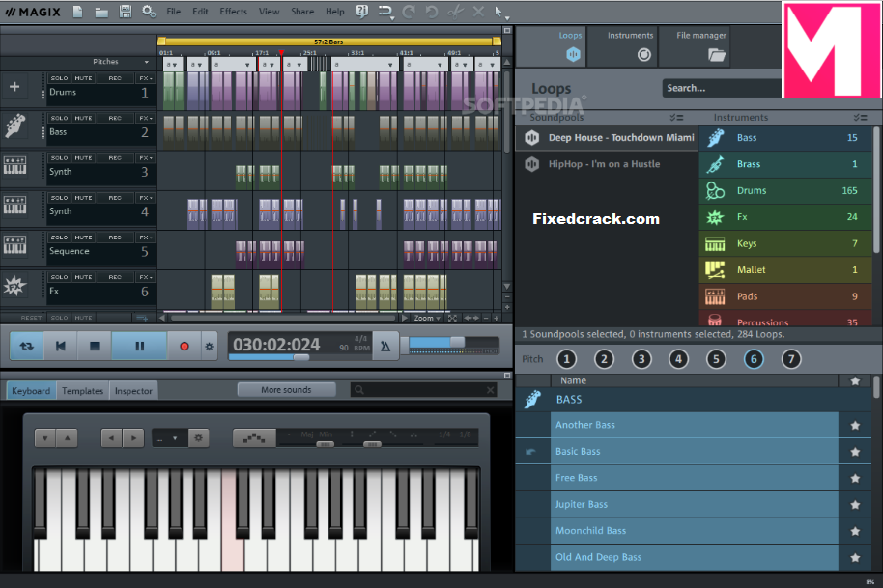The width and height of the screenshot is (883, 588).
Task: Pause playback with the pause button
Action: [139, 346]
